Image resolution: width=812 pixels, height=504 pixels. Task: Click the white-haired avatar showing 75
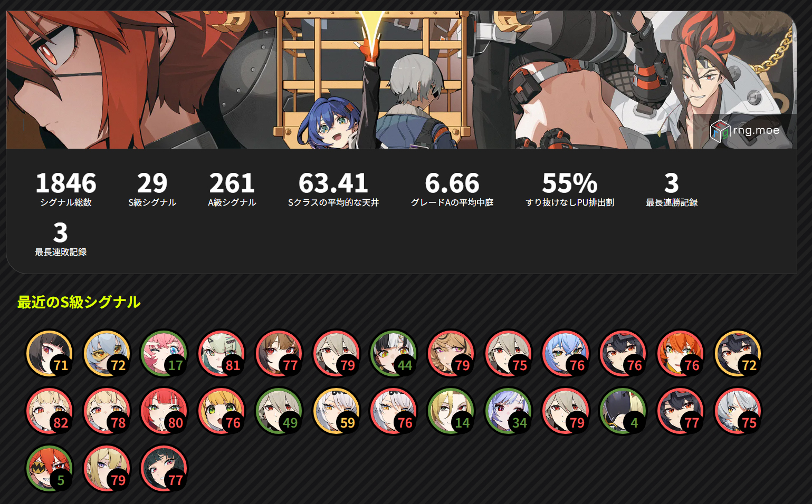pyautogui.click(x=738, y=411)
